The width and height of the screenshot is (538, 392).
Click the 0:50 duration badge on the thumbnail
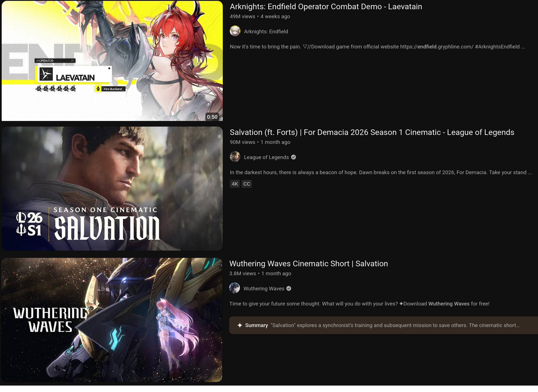[212, 117]
